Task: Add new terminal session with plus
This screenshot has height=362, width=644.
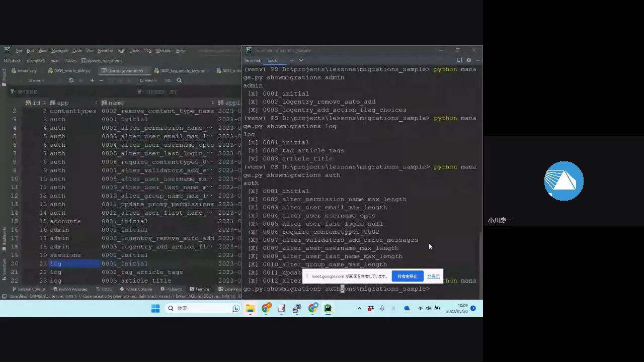Action: [292, 60]
